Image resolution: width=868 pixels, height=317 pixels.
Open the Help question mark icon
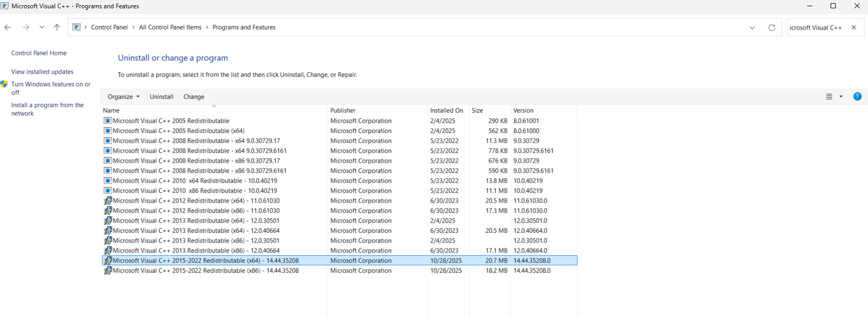(x=857, y=97)
